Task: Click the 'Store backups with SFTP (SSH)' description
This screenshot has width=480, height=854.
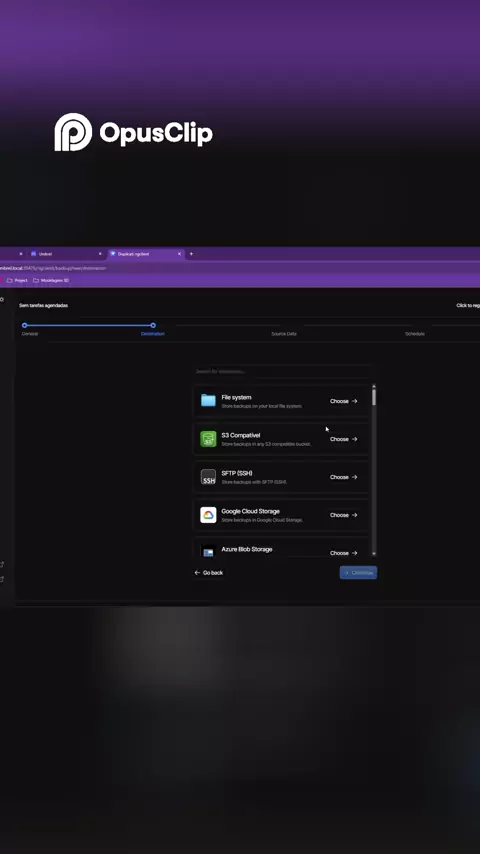Action: [254, 483]
